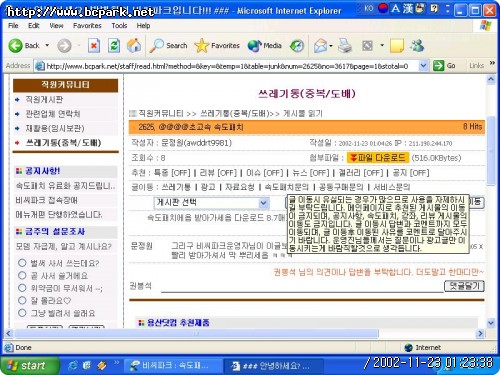Open the 게시판 선택 dropdown
This screenshot has height=375, width=500.
(x=212, y=203)
